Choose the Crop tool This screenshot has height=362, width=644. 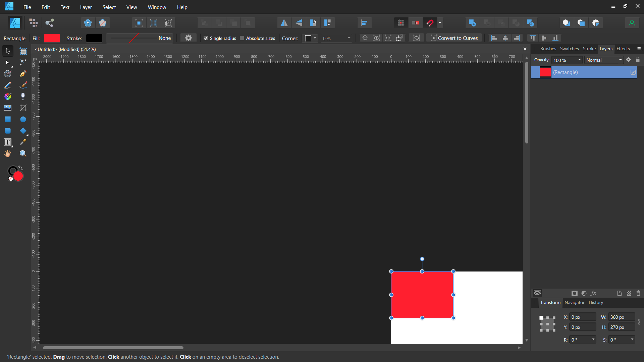click(x=23, y=108)
